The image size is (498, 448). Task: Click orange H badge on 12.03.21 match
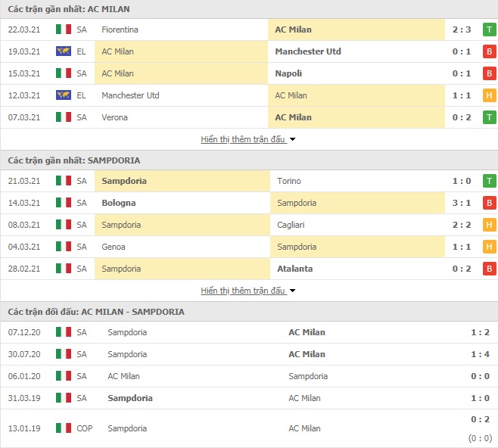[490, 95]
